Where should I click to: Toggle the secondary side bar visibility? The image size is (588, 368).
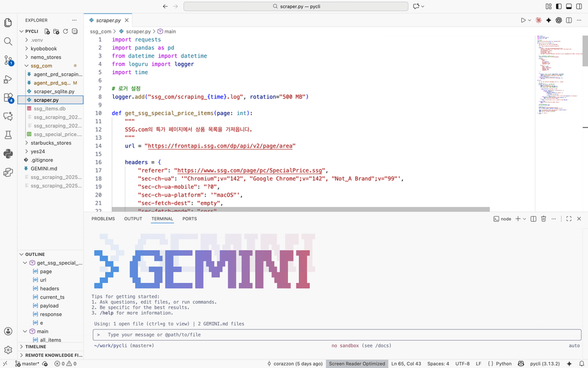click(x=579, y=6)
